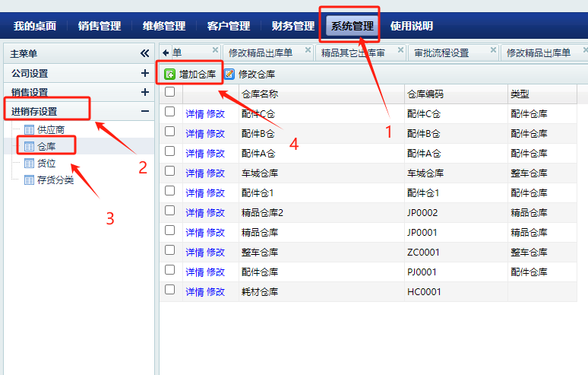588x375 pixels.
Task: Tick the checkbox for 配件C仓 row
Action: click(170, 113)
